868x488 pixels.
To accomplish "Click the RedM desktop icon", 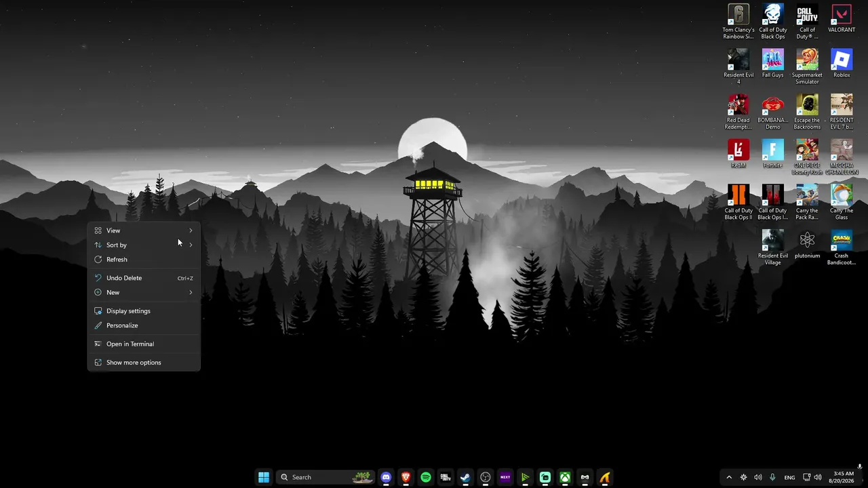I will point(738,154).
